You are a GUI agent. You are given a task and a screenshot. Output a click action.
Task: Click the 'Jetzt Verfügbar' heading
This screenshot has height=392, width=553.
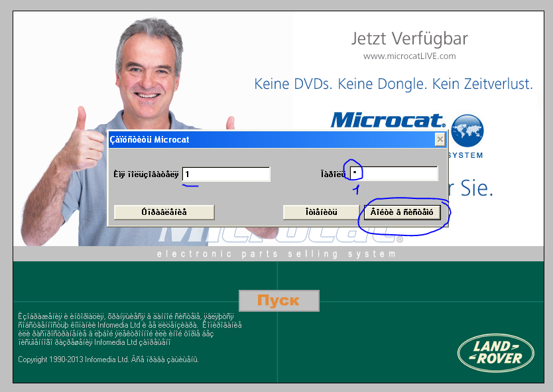tap(409, 38)
